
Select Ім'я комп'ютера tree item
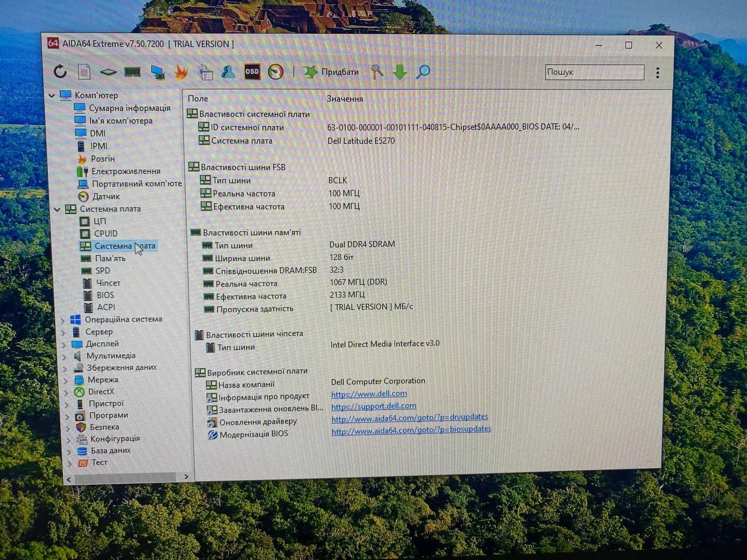[x=121, y=121]
